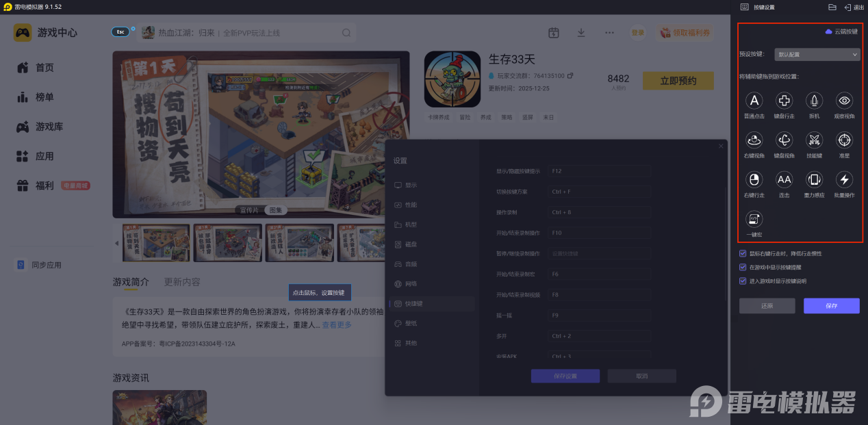Click the 保存设置 button
The width and height of the screenshot is (868, 425).
coord(565,376)
